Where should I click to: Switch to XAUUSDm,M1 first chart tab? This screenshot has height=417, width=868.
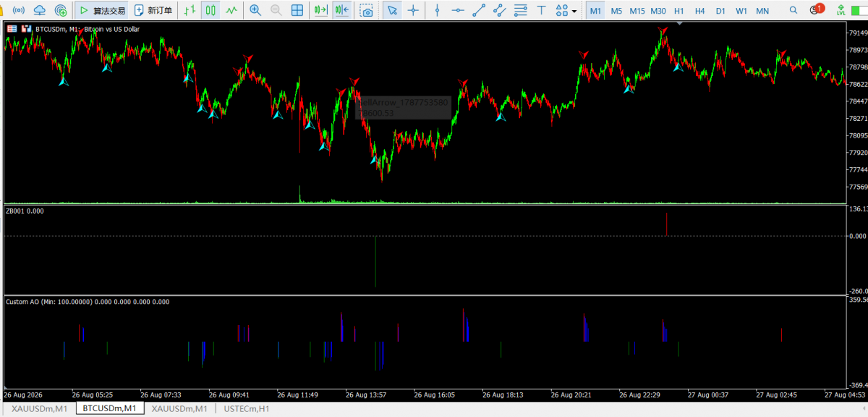tap(40, 409)
